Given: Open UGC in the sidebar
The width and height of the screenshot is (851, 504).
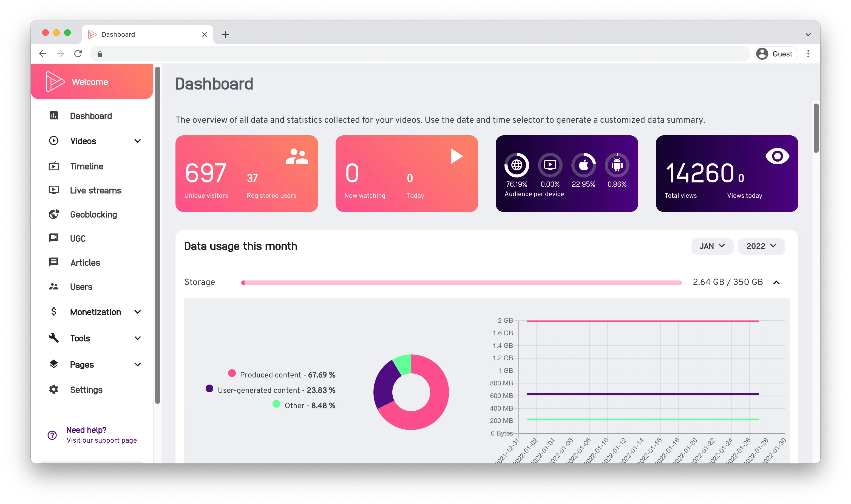Looking at the screenshot, I should (x=78, y=238).
